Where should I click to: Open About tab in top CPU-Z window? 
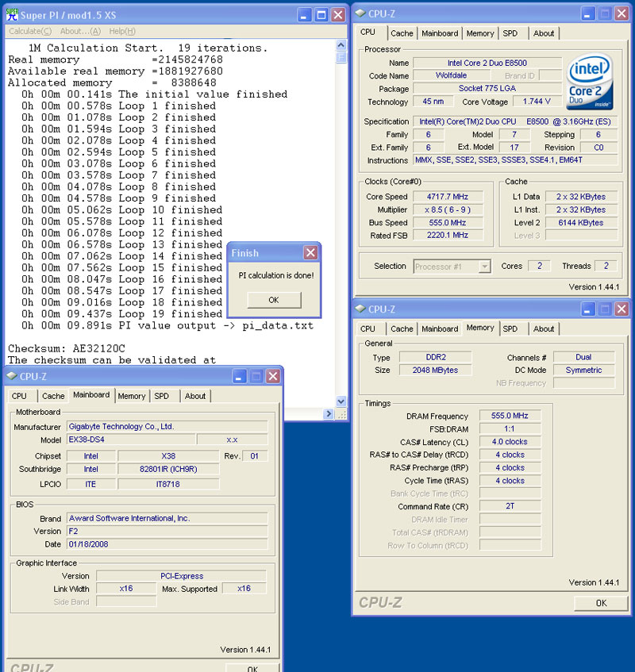point(543,33)
